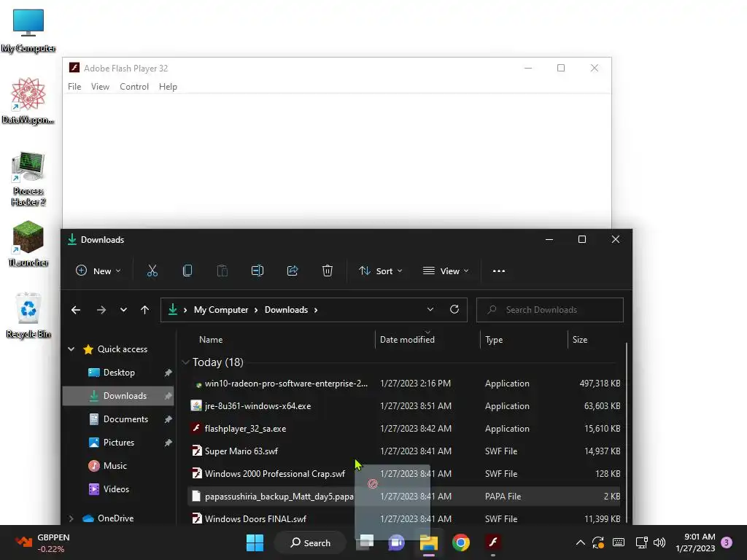Expand the OneDrive tree node
This screenshot has height=560, width=747.
tap(71, 518)
